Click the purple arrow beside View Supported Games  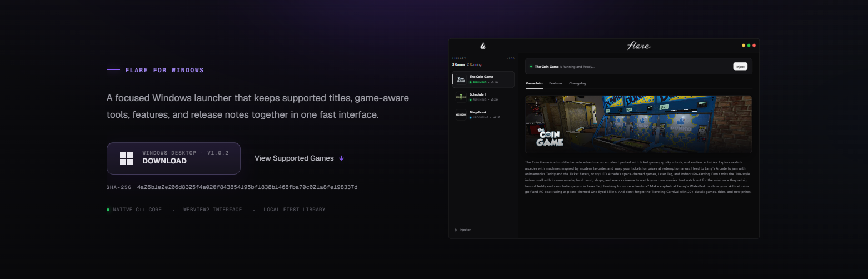click(341, 158)
